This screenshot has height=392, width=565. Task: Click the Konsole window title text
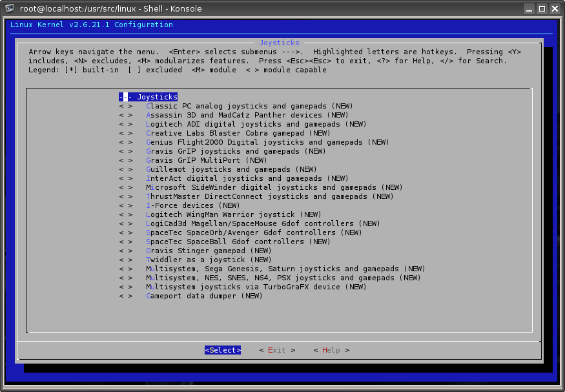[111, 8]
